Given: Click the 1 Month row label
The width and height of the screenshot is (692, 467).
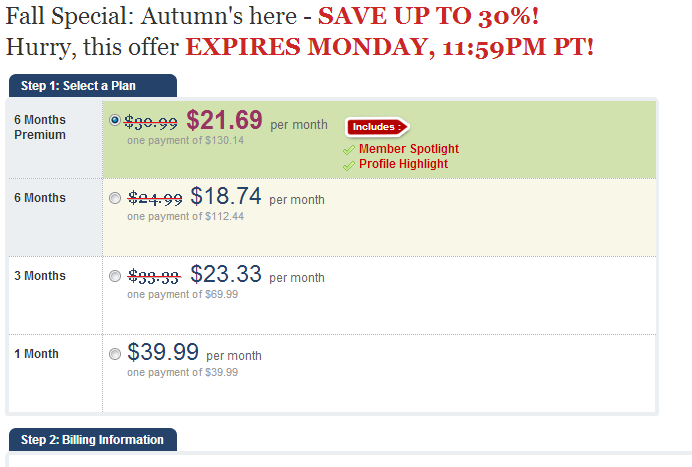Looking at the screenshot, I should pos(36,354).
